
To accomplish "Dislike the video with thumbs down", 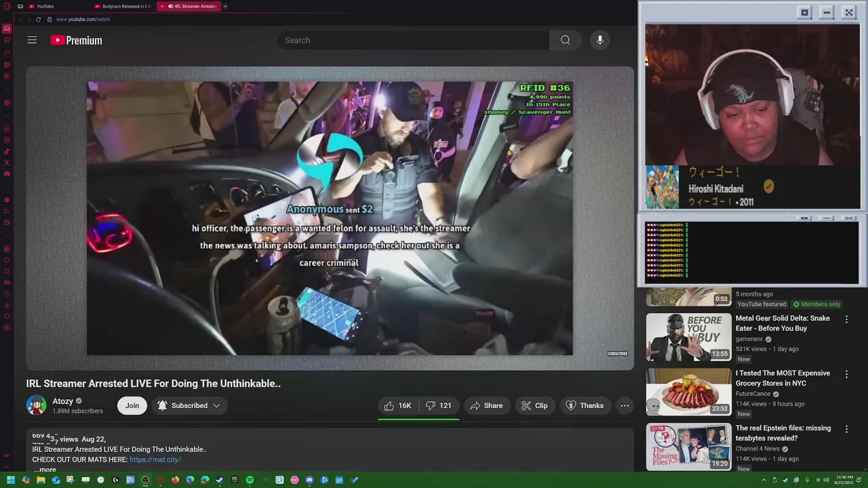I will [x=438, y=405].
